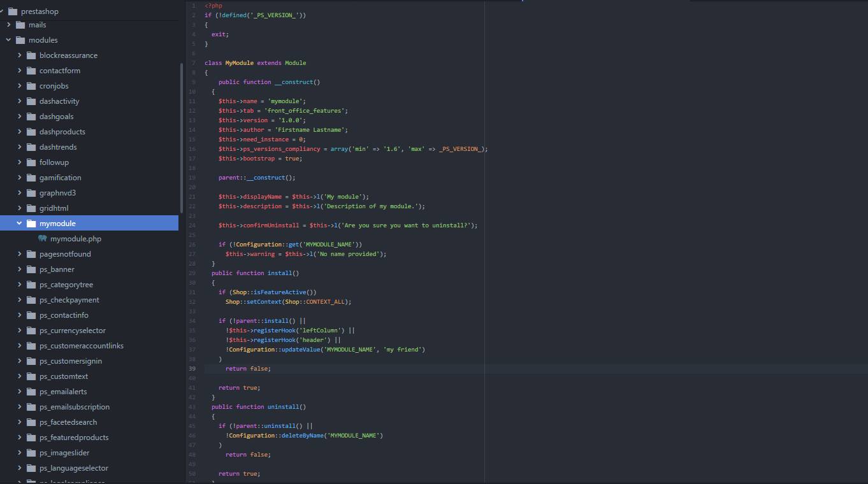Expand the mails folder chevron
The width and height of the screenshot is (868, 484).
point(9,25)
